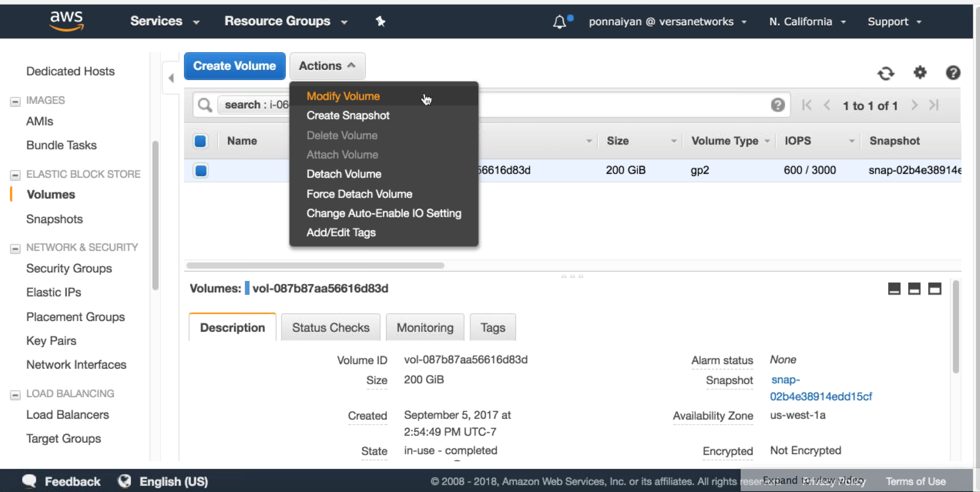
Task: Click the refresh volumes list icon
Action: click(886, 73)
